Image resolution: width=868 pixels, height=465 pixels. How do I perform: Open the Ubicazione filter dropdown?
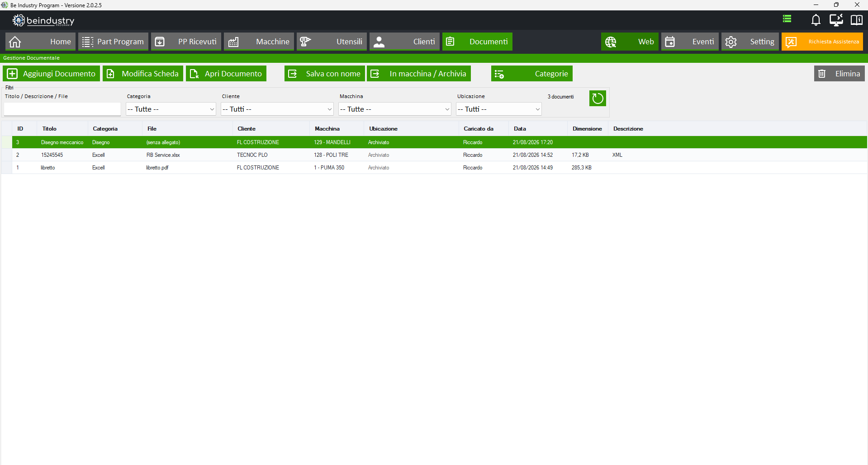499,109
